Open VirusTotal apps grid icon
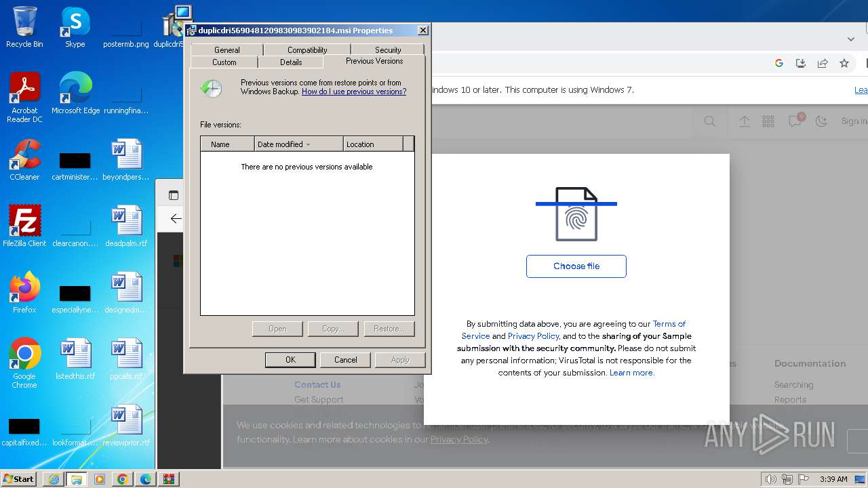Viewport: 868px width, 488px height. click(x=768, y=121)
